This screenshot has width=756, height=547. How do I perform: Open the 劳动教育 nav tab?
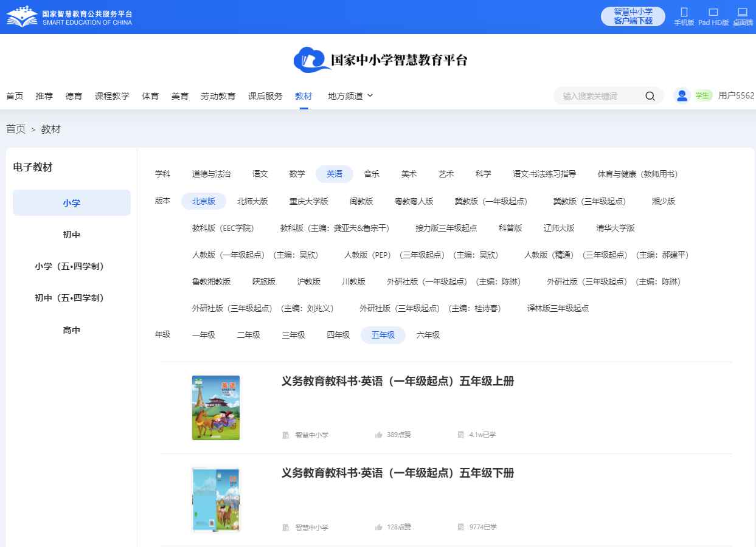click(x=218, y=96)
